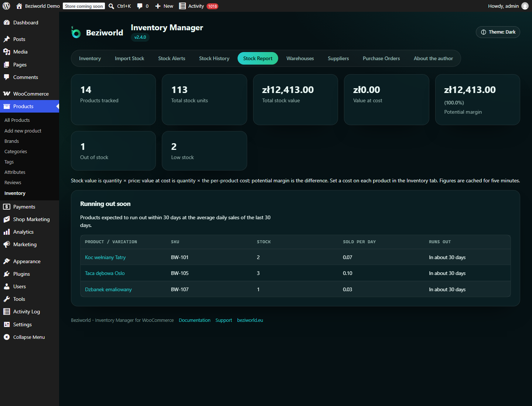This screenshot has width=532, height=406.
Task: Open the About the author tab
Action: [433, 58]
